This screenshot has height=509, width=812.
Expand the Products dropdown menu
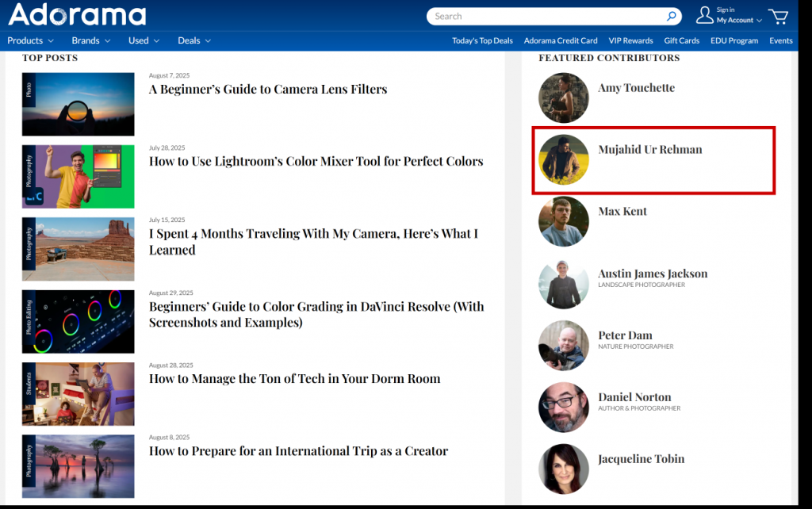coord(30,40)
